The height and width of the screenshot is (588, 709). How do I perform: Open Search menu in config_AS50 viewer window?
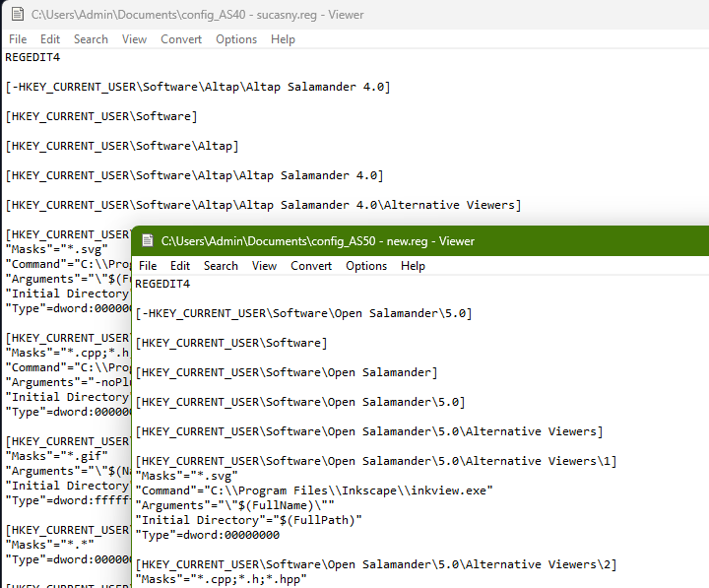tap(221, 266)
